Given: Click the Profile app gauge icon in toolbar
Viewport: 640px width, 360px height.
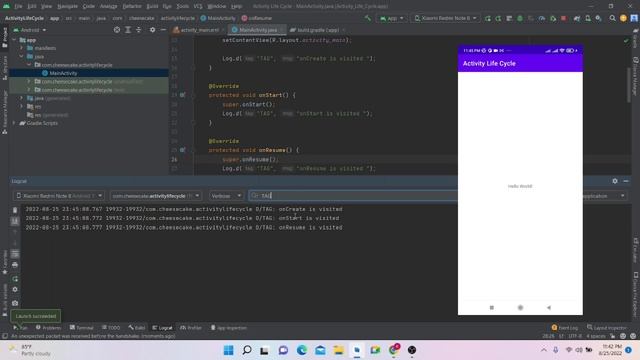Looking at the screenshot, I should [542, 18].
